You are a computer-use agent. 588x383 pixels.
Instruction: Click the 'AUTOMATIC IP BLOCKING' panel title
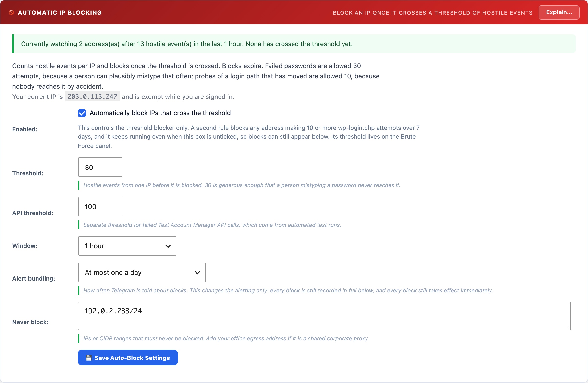(60, 12)
